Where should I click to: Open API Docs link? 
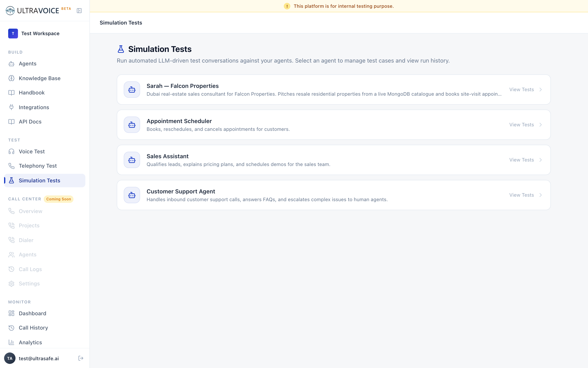click(45, 122)
